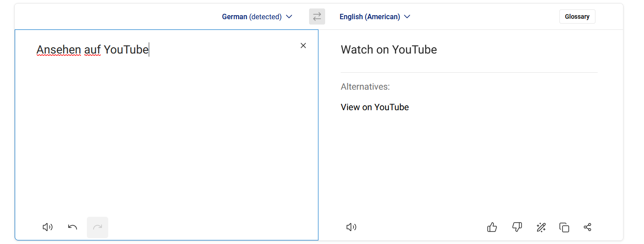Play audio of English translation

[351, 227]
